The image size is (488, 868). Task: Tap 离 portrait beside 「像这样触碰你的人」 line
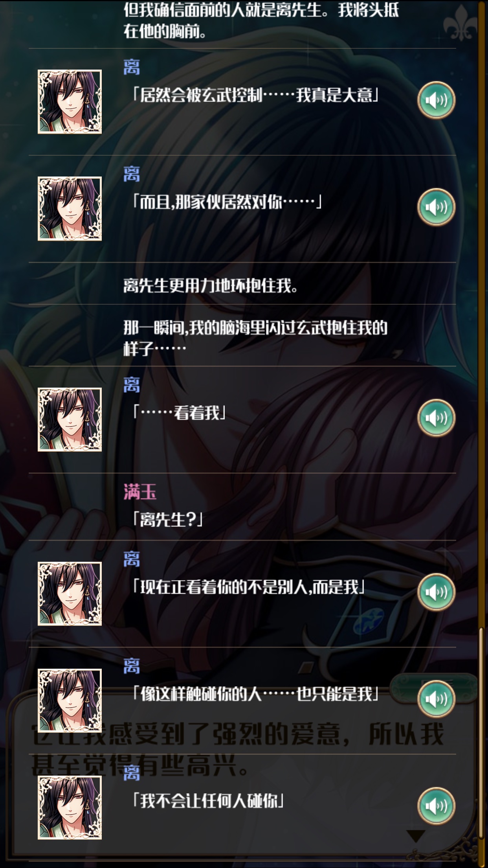(70, 701)
